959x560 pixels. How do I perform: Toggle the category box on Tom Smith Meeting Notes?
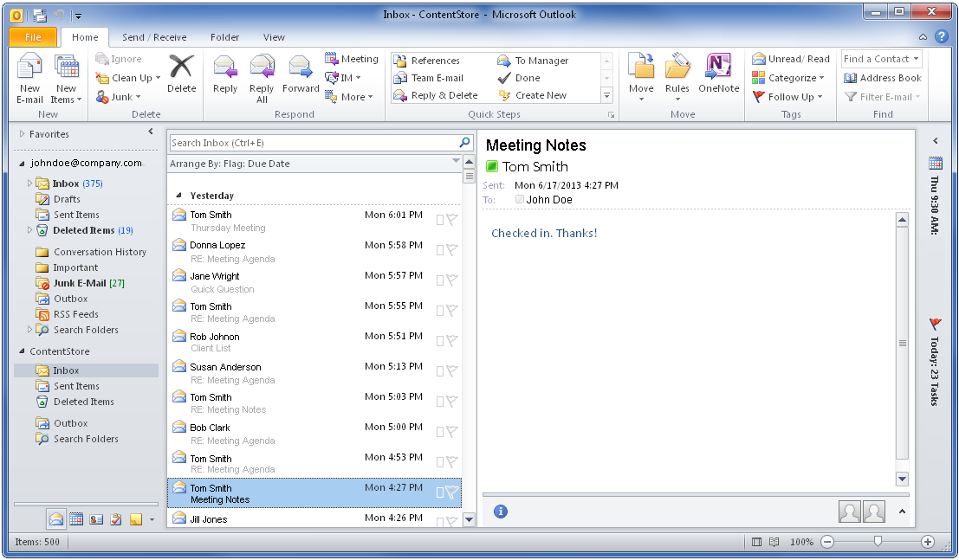(x=440, y=492)
